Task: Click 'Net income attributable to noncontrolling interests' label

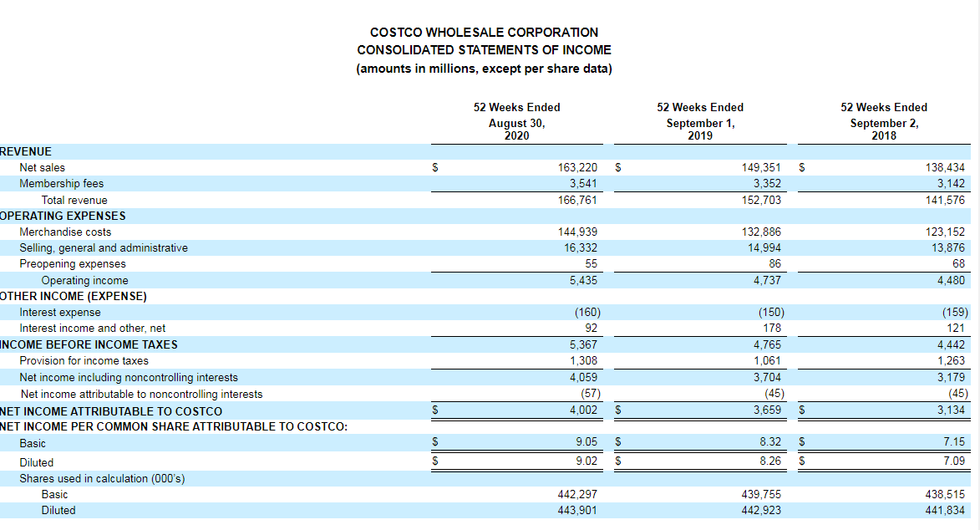Action: 141,395
